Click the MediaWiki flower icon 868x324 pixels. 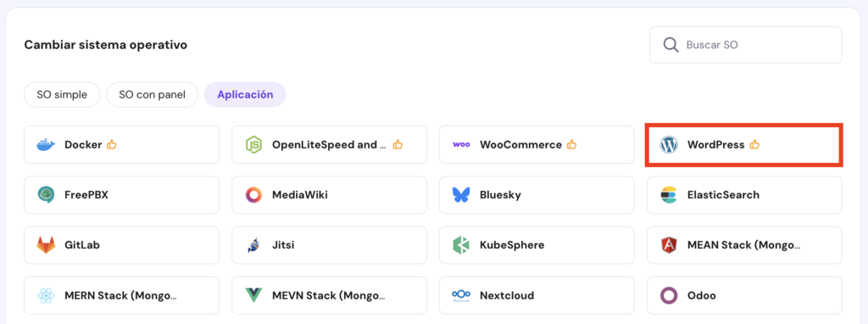(x=253, y=195)
